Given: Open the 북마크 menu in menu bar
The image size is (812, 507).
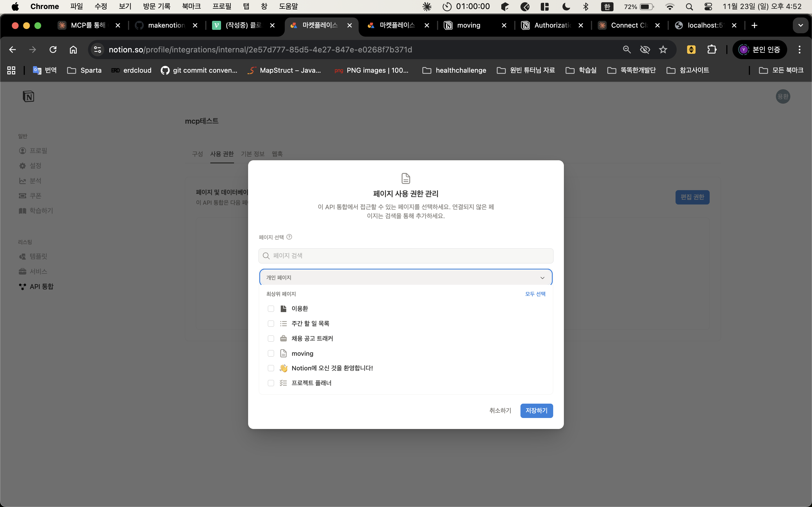Looking at the screenshot, I should coord(191,6).
